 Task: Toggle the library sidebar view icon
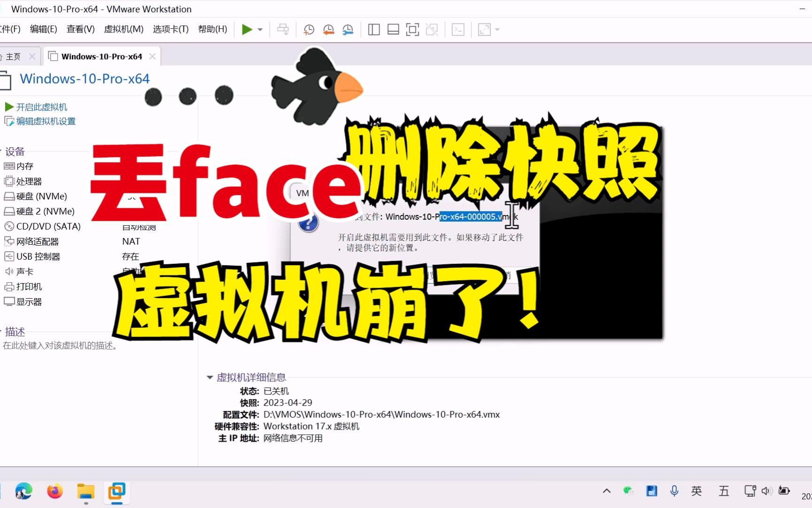(374, 30)
